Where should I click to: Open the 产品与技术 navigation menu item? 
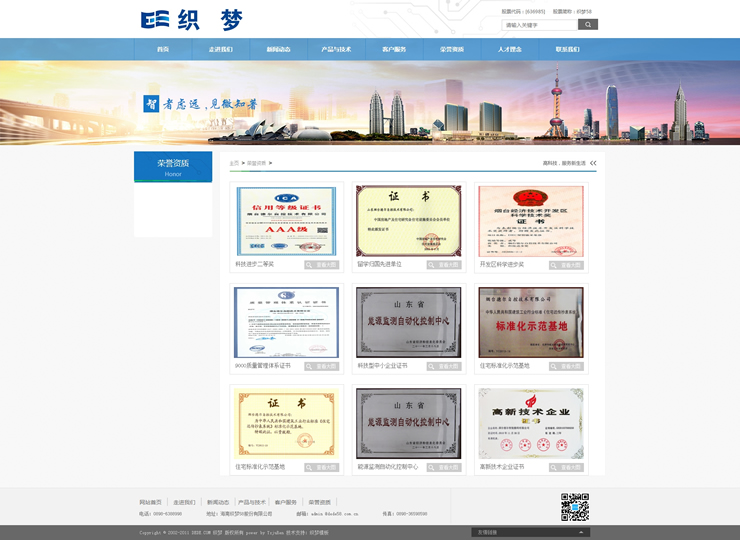coord(336,49)
